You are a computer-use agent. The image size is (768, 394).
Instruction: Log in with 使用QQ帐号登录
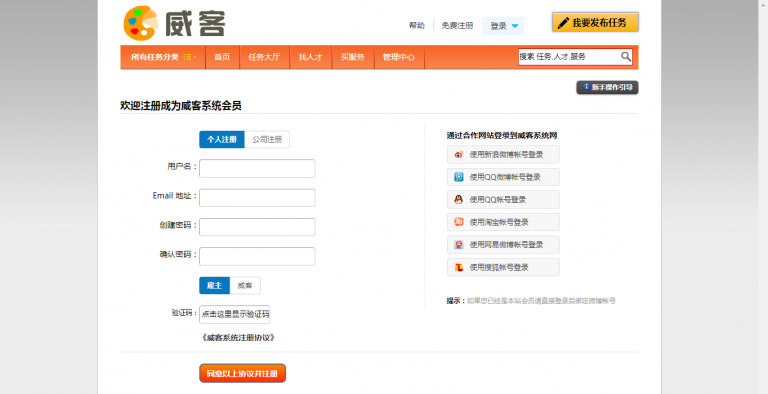click(x=503, y=199)
